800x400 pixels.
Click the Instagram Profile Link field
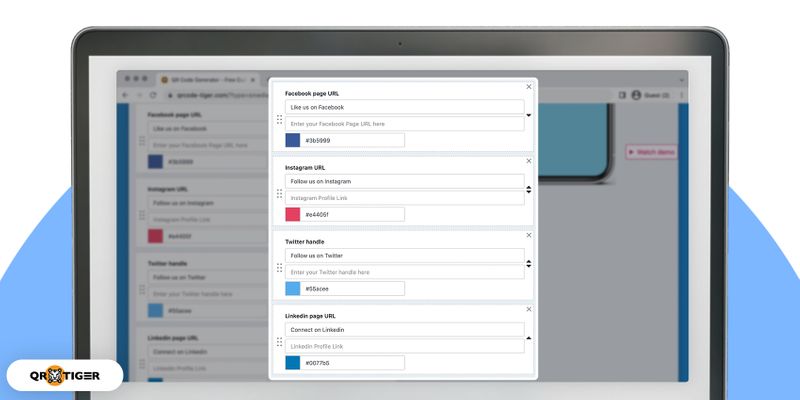point(404,198)
